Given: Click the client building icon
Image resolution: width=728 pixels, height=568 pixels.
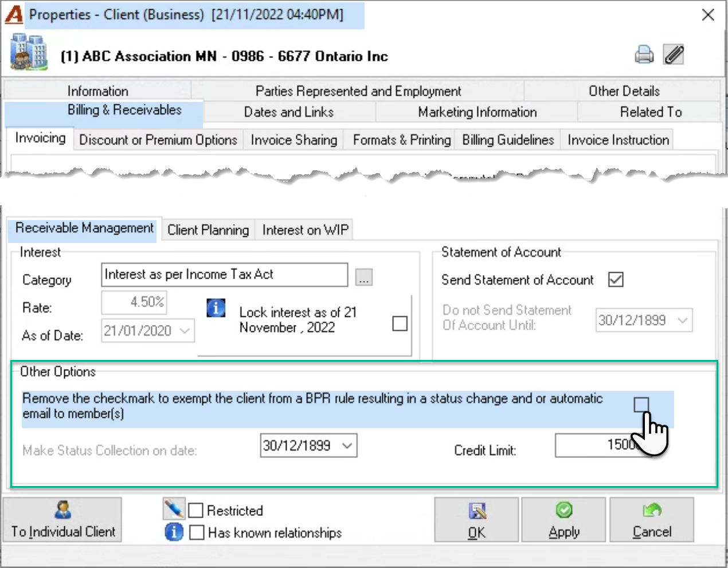Looking at the screenshot, I should point(29,52).
